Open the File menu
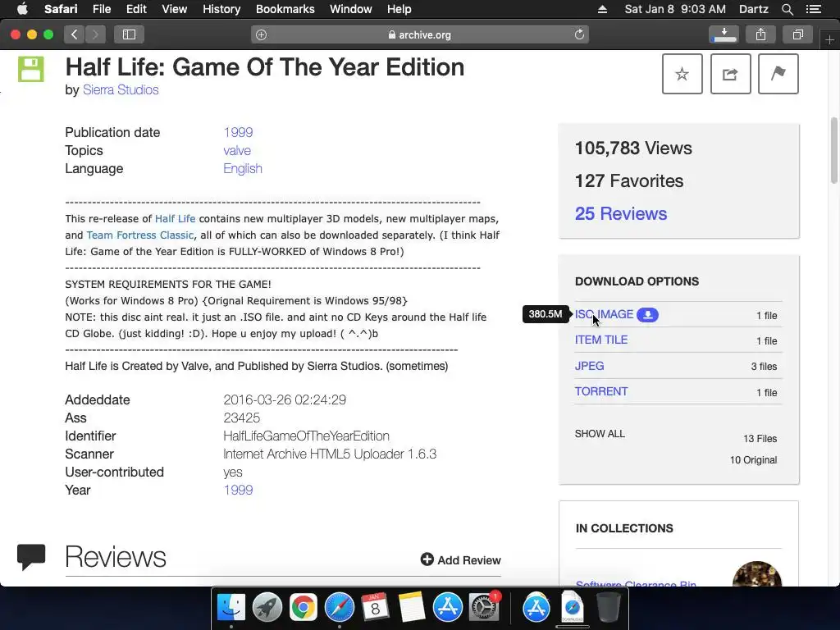Image resolution: width=840 pixels, height=630 pixels. [101, 9]
